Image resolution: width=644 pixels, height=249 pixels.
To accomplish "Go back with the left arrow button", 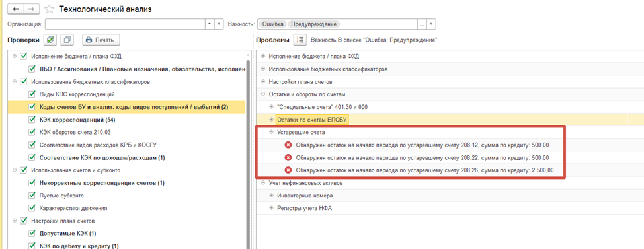I will pyautogui.click(x=17, y=9).
